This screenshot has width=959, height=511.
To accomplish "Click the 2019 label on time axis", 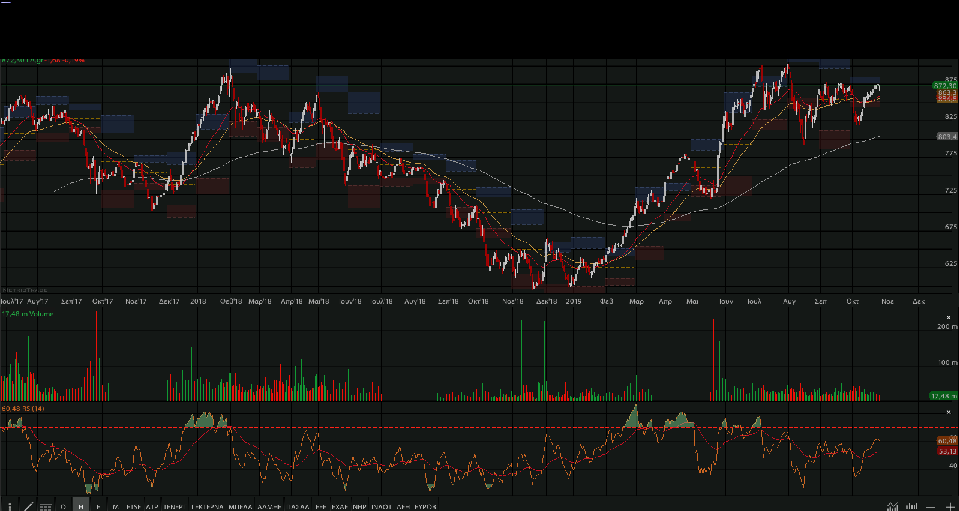I will (574, 300).
